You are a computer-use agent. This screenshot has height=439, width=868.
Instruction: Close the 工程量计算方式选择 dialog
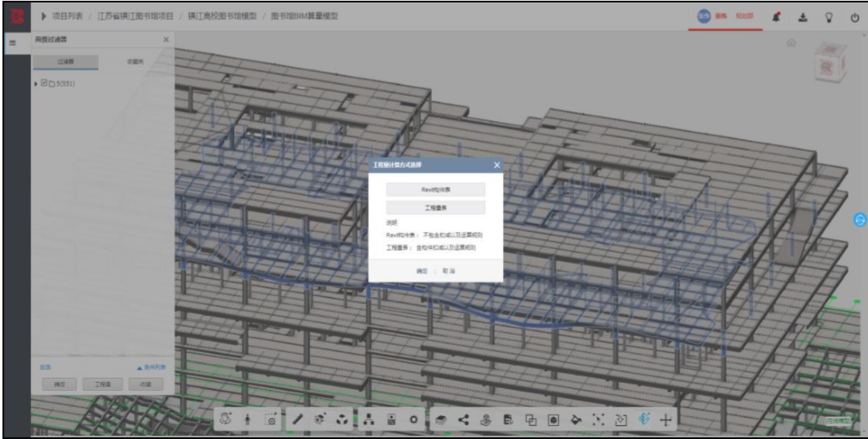point(497,165)
